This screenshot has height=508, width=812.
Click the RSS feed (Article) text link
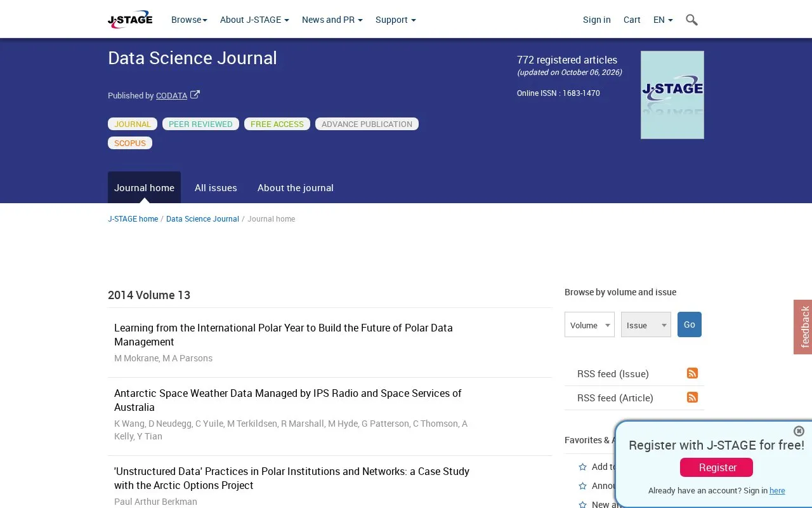click(x=615, y=398)
